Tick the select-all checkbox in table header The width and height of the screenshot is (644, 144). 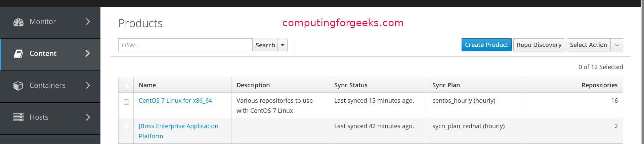pos(126,87)
